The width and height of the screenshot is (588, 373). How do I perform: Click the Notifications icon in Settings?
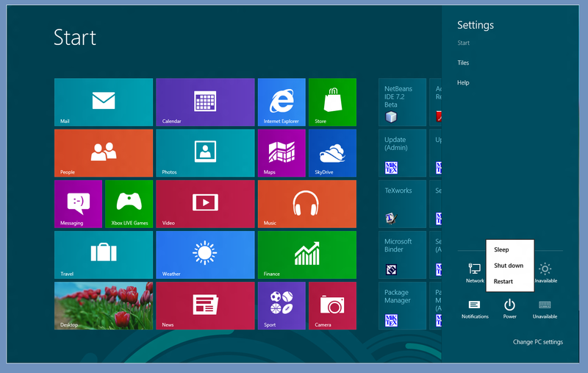(x=475, y=308)
